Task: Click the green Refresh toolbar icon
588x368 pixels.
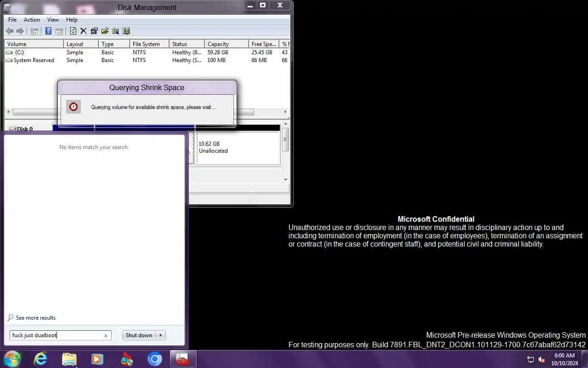Action: [73, 31]
